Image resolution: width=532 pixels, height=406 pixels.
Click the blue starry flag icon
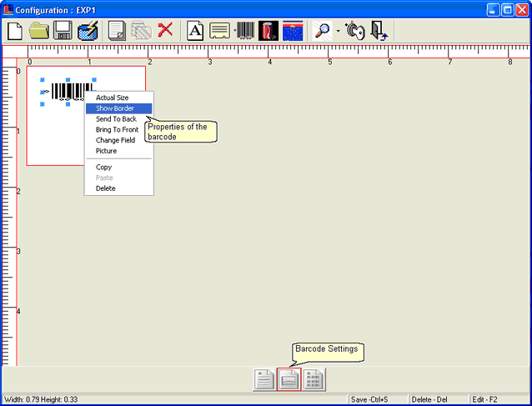tap(293, 31)
